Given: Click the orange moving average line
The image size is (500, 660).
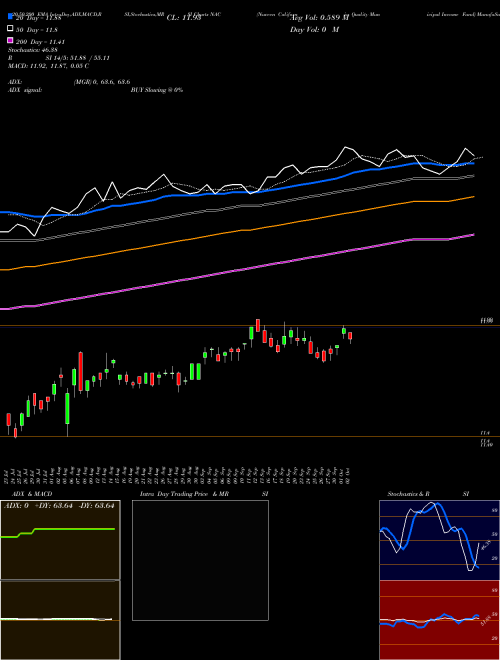Looking at the screenshot, I should pyautogui.click(x=236, y=231).
